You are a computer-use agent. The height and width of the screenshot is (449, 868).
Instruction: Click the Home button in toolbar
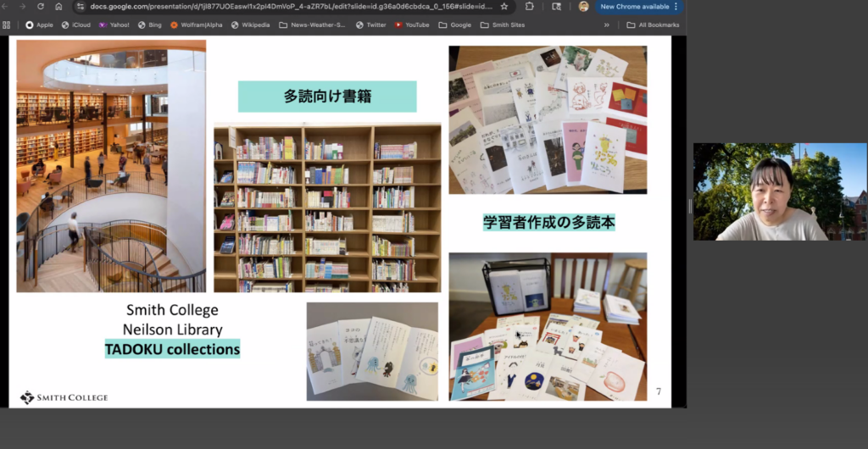58,7
